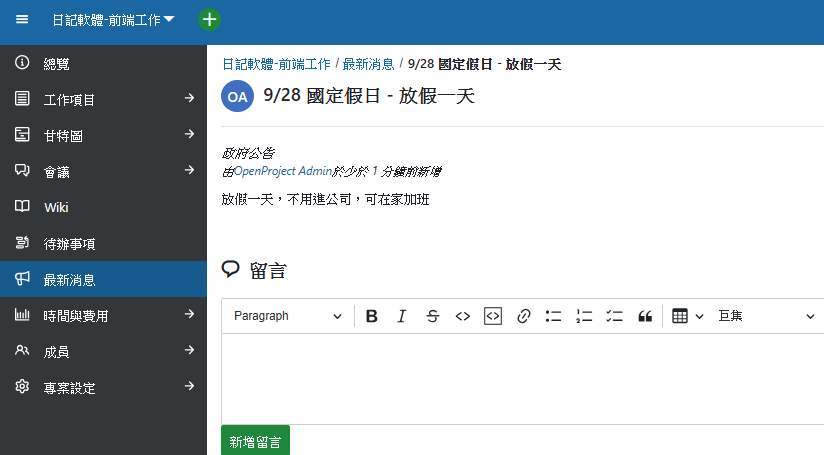Open the 巨集 macros dropdown
The image size is (824, 455).
pyautogui.click(x=766, y=316)
